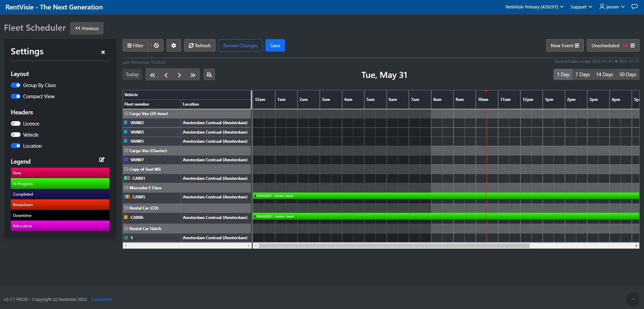The height and width of the screenshot is (309, 644).
Task: Collapse the Mercedes E Class group
Action: coord(127,188)
